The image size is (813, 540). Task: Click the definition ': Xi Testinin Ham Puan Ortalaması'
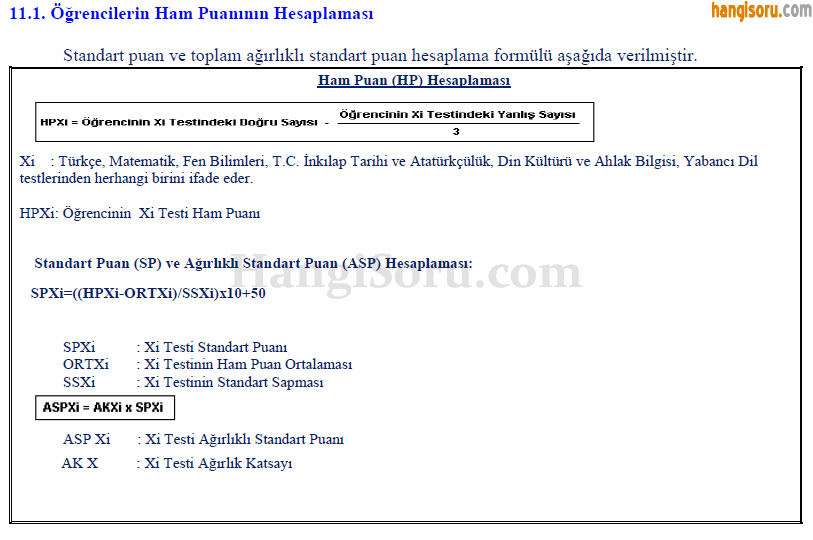click(x=244, y=364)
